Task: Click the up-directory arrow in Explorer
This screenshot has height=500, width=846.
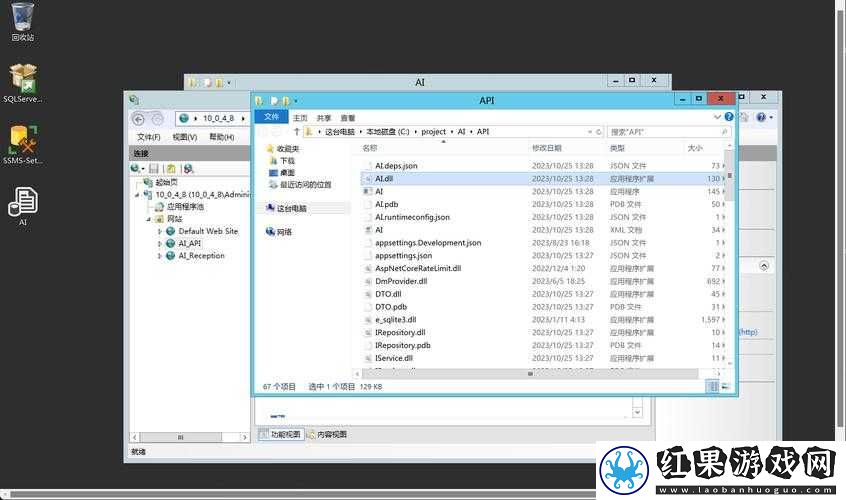Action: tap(296, 132)
